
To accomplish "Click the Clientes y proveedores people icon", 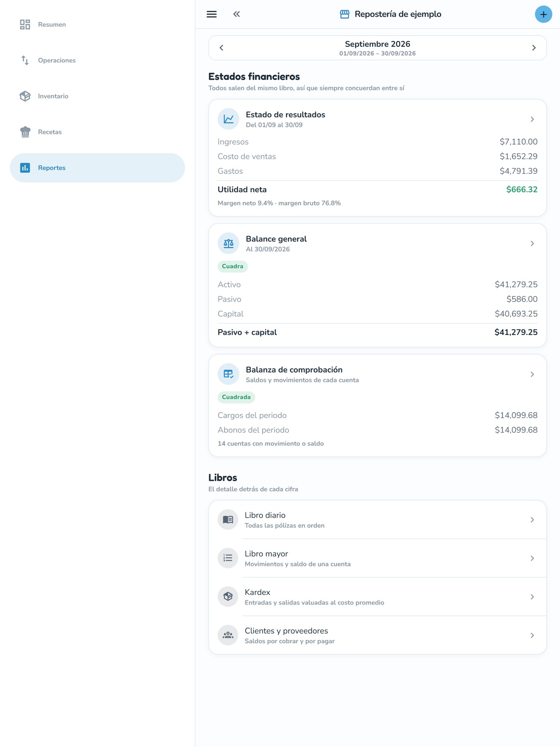I will click(228, 635).
